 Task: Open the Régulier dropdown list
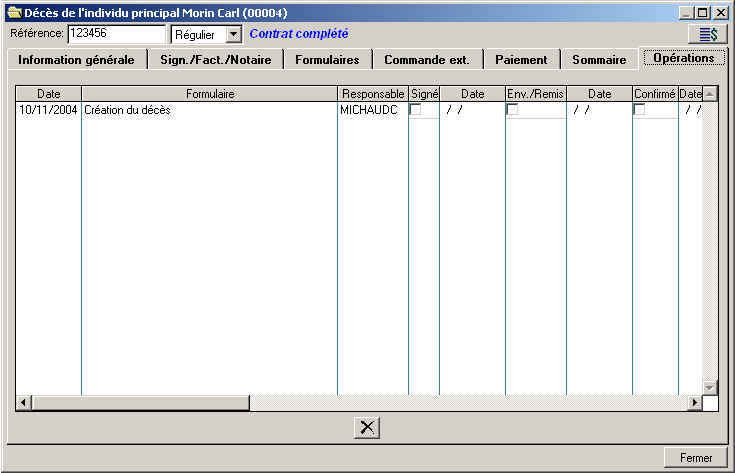(233, 35)
